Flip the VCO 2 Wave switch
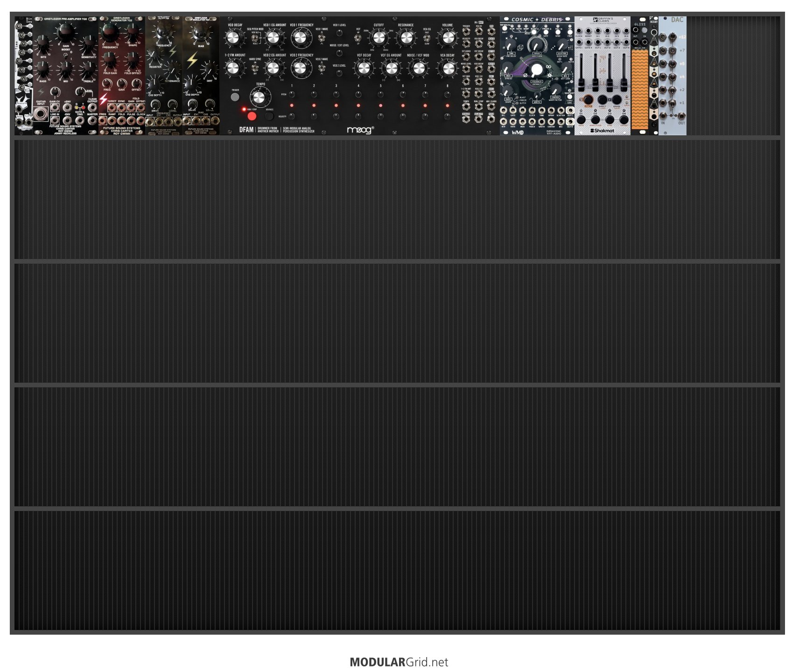 pos(322,68)
